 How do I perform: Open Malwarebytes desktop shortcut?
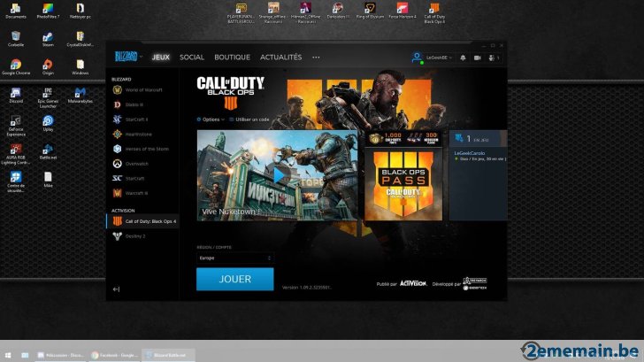coord(80,96)
